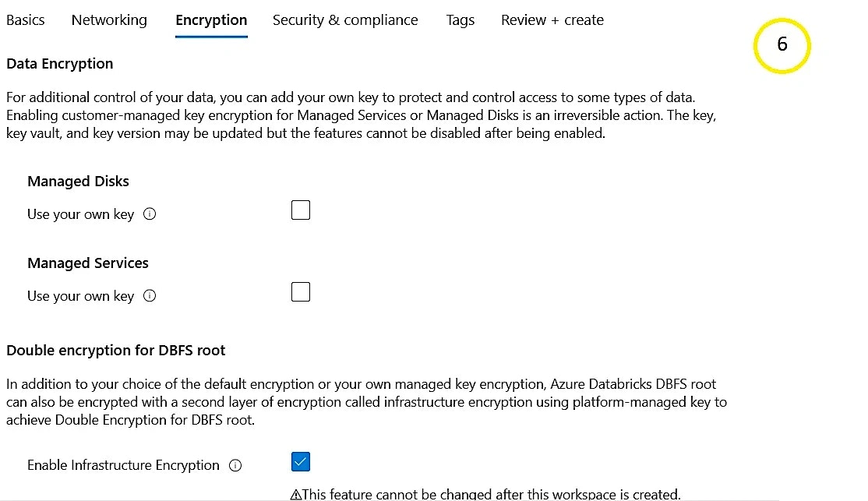This screenshot has height=501, width=868.
Task: Click the 'feature cannot be changed' warning text
Action: click(x=491, y=494)
